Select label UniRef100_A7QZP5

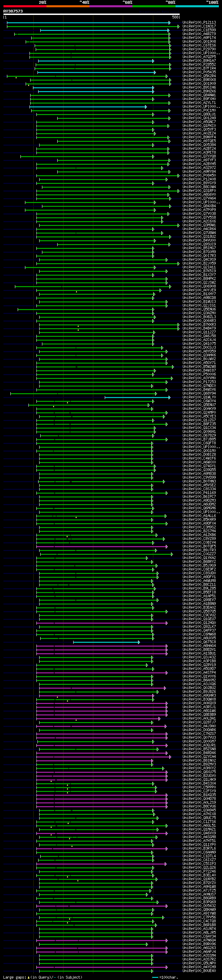pyautogui.click(x=199, y=57)
